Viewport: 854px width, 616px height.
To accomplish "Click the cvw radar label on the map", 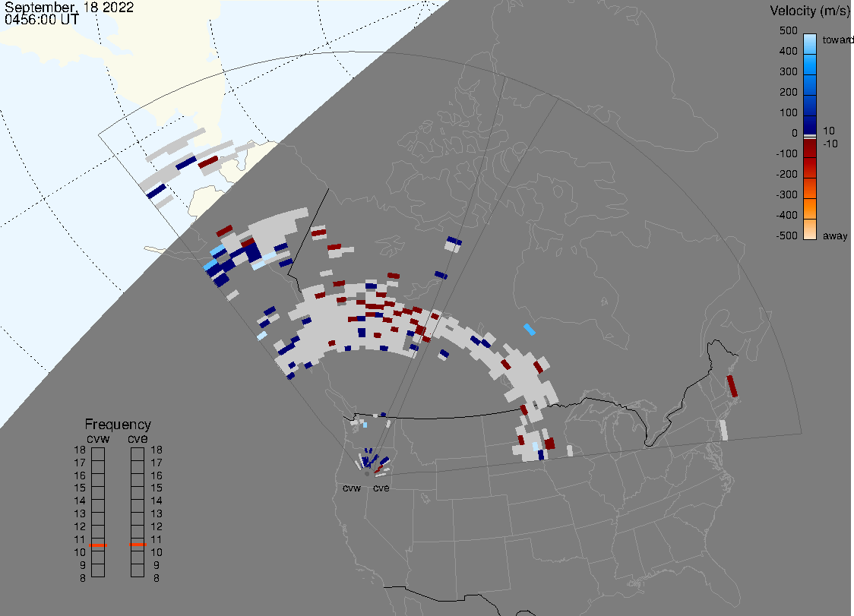I will (352, 488).
